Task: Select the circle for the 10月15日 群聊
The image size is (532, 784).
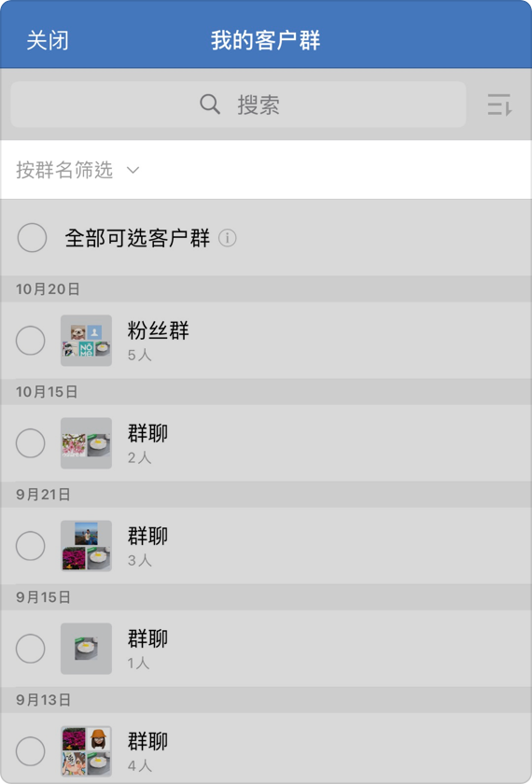Action: 31,443
